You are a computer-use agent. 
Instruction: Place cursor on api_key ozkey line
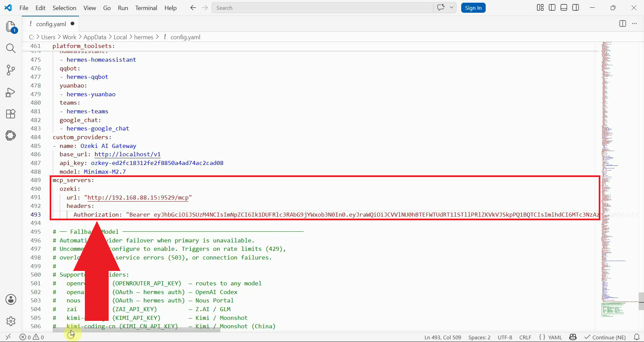[x=141, y=163]
